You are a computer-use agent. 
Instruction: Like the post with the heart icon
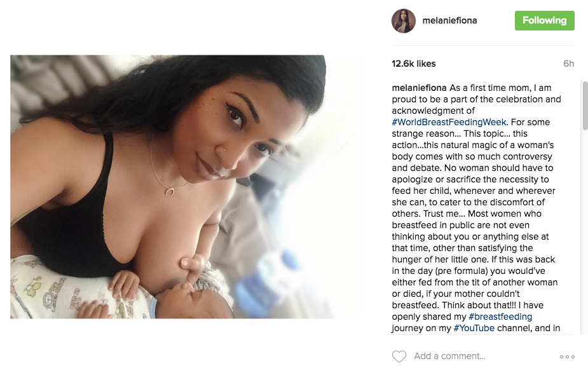399,356
